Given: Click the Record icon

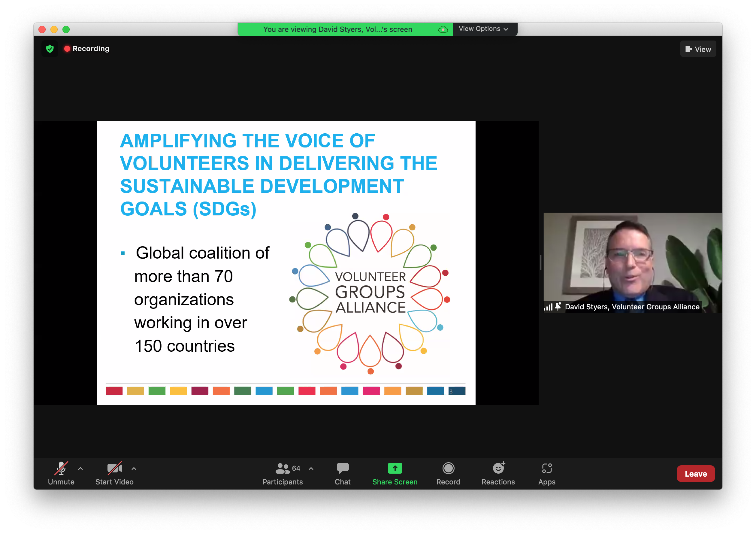Looking at the screenshot, I should 448,468.
